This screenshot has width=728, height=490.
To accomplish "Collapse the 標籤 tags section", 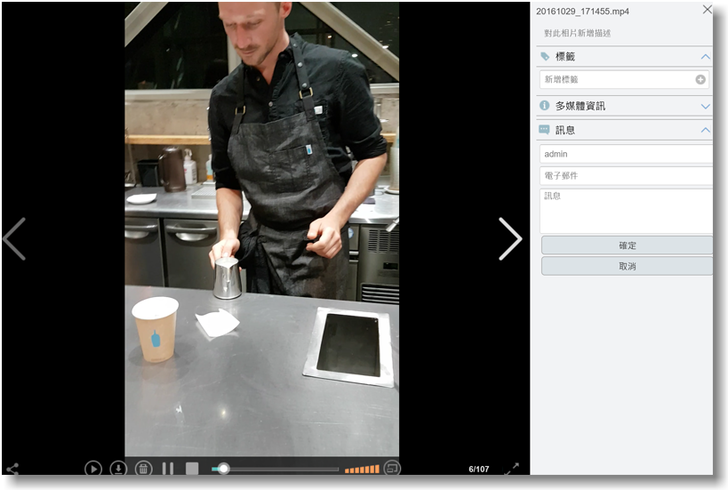I will [705, 57].
